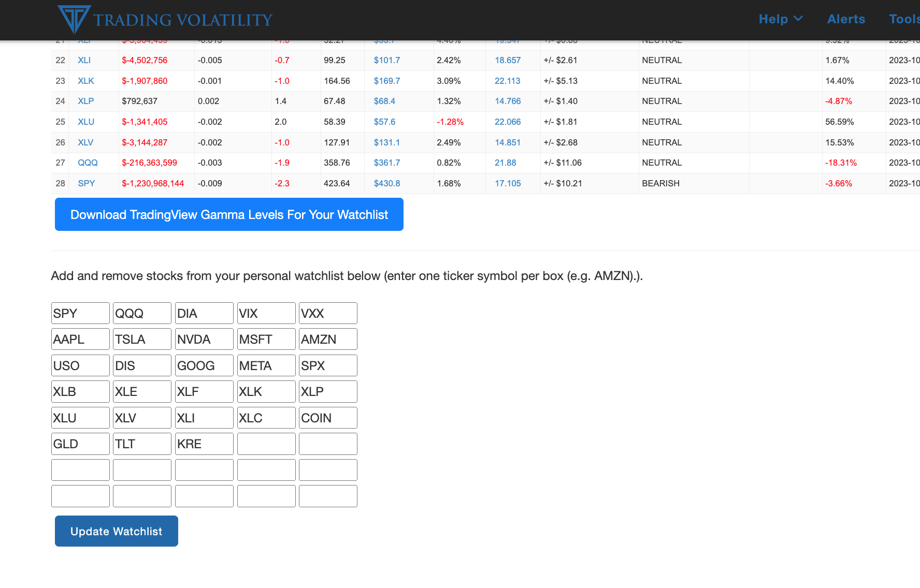920x588 pixels.
Task: Click the 14.851 volatility link
Action: pos(508,142)
